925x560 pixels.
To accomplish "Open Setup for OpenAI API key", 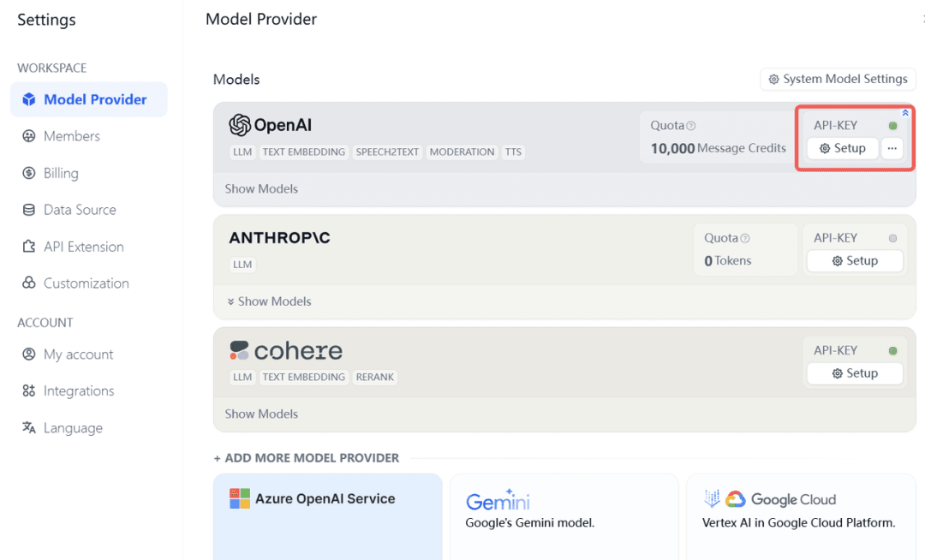I will click(x=843, y=148).
